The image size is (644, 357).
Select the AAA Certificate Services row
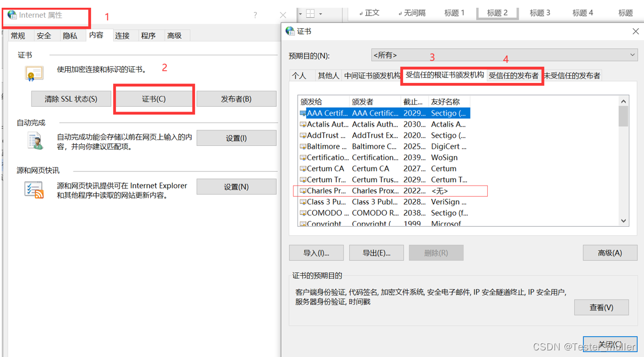(x=385, y=113)
